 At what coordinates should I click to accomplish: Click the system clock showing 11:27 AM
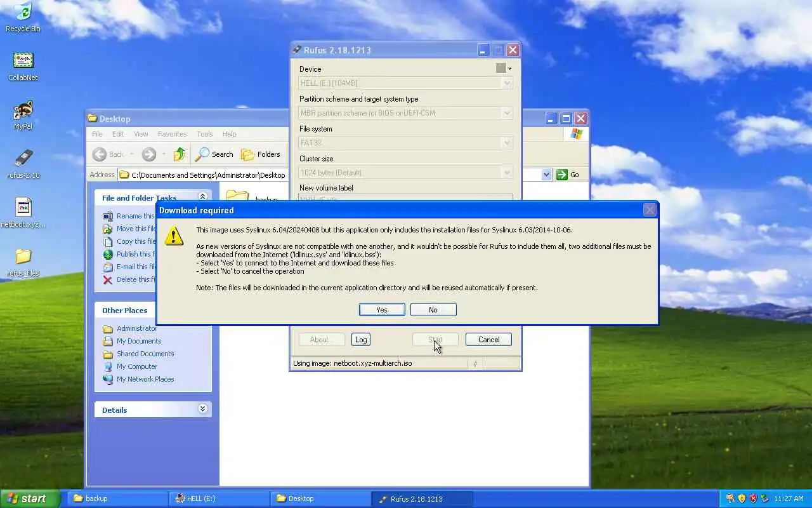(x=789, y=499)
